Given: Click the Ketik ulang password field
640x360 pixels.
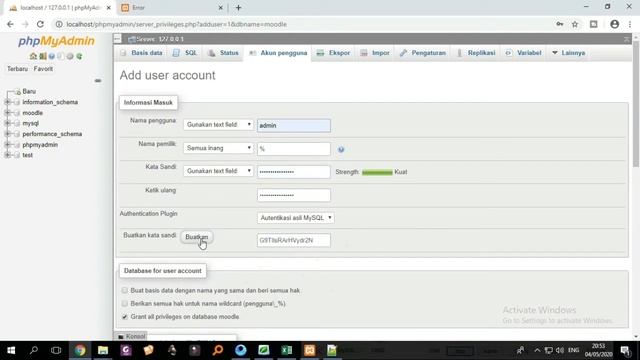Looking at the screenshot, I should (294, 195).
